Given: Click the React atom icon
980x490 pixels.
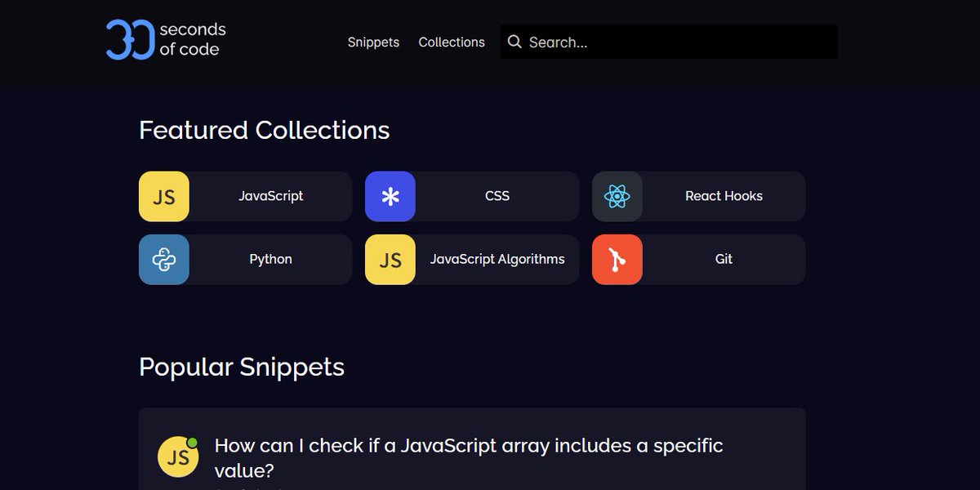Looking at the screenshot, I should point(617,196).
